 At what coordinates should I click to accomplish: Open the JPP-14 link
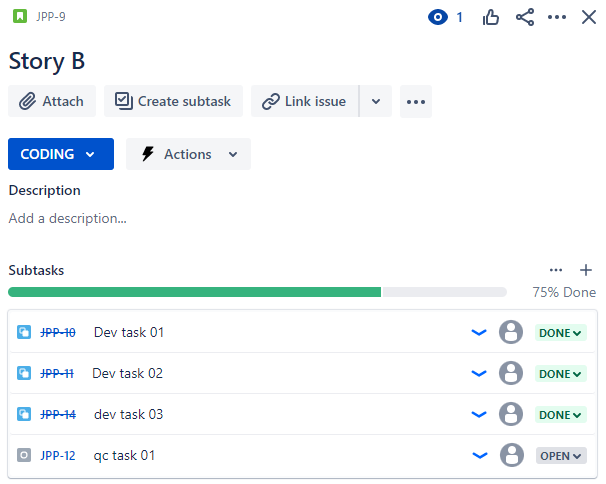[58, 414]
